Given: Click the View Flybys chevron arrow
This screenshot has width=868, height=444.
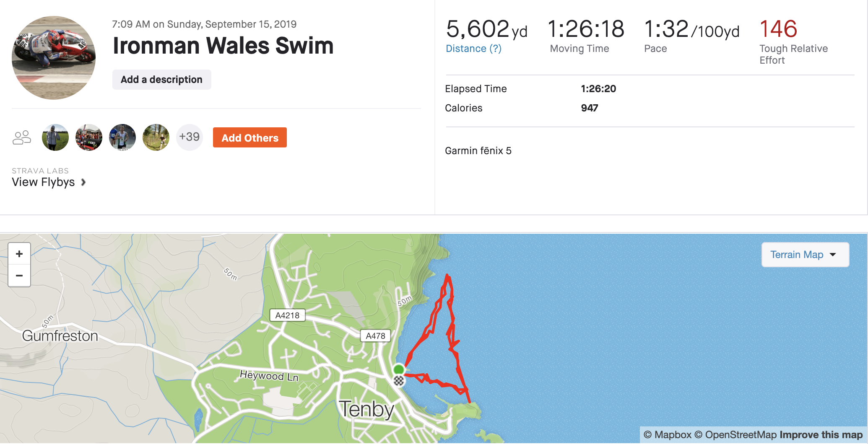Looking at the screenshot, I should (83, 182).
